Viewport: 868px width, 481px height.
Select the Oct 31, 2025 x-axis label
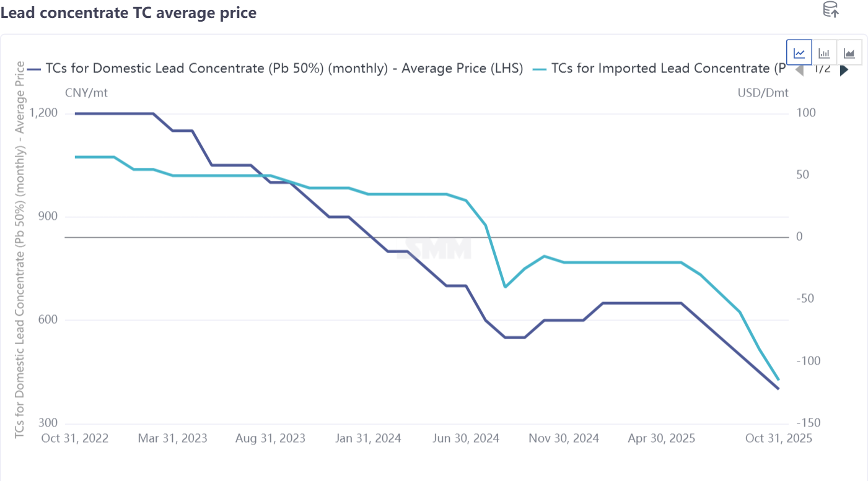coord(778,438)
